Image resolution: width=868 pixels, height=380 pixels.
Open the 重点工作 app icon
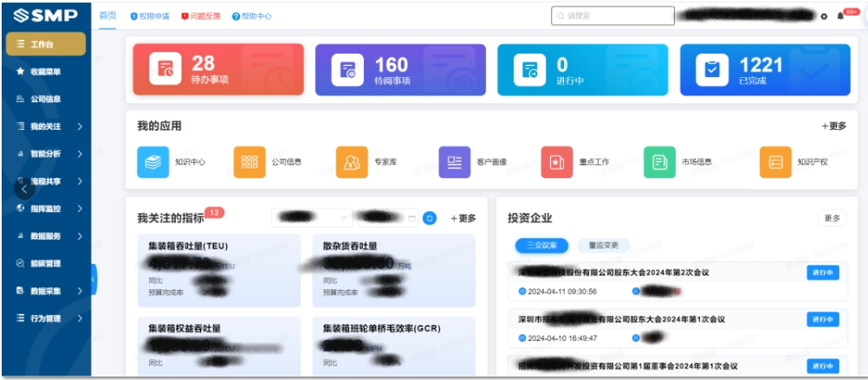point(557,162)
